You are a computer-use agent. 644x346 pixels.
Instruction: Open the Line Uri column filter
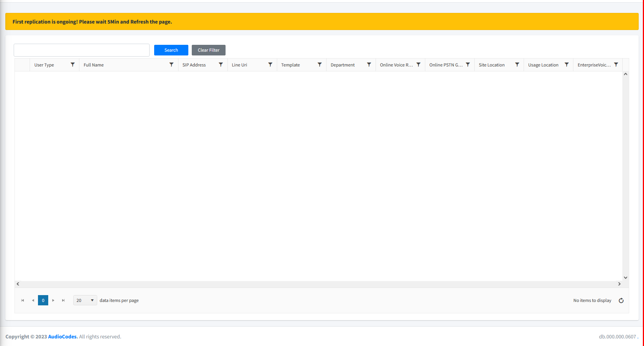pos(270,65)
